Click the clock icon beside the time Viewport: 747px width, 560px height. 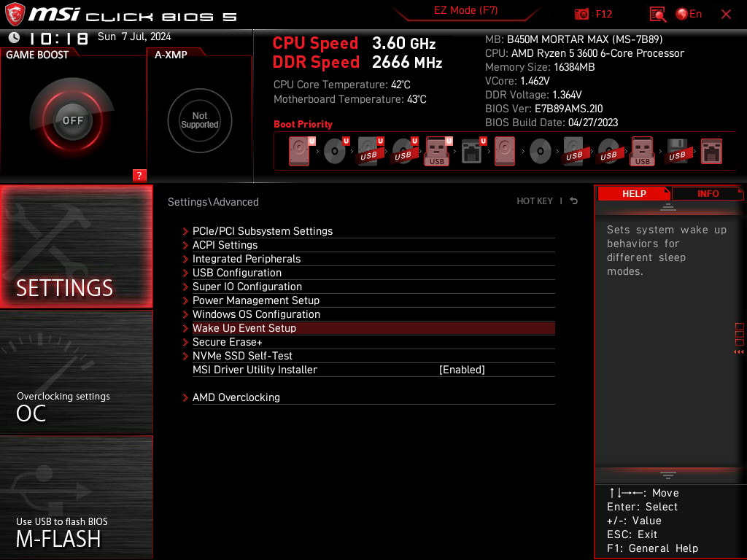point(15,37)
